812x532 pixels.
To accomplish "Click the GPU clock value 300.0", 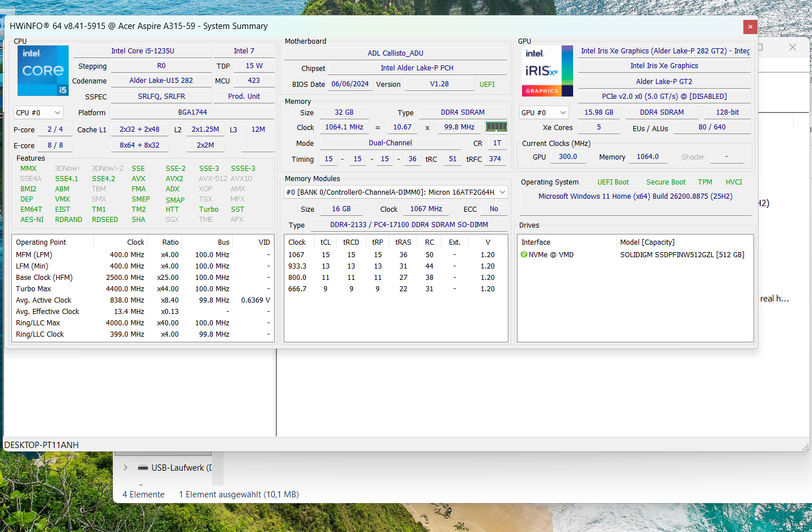I will (x=567, y=157).
